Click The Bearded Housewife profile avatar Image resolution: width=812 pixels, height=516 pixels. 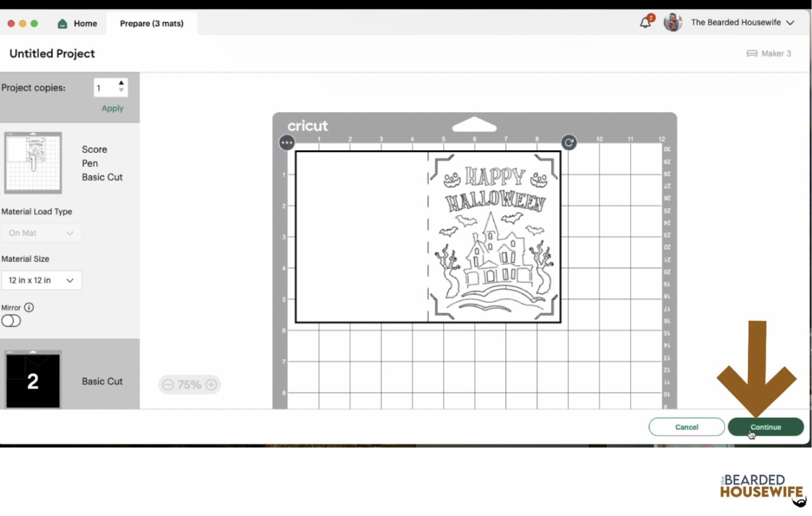[672, 22]
